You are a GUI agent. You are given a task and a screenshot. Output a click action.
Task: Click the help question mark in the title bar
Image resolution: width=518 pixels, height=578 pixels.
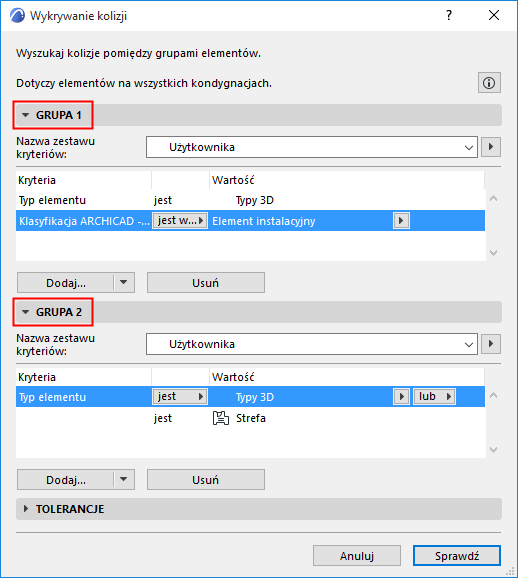449,15
